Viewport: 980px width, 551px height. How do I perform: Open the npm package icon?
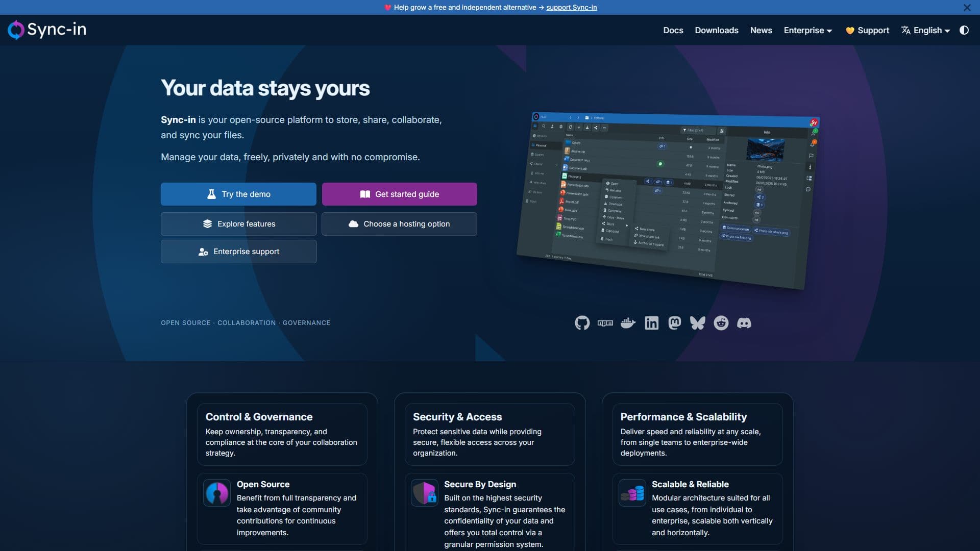click(x=605, y=323)
